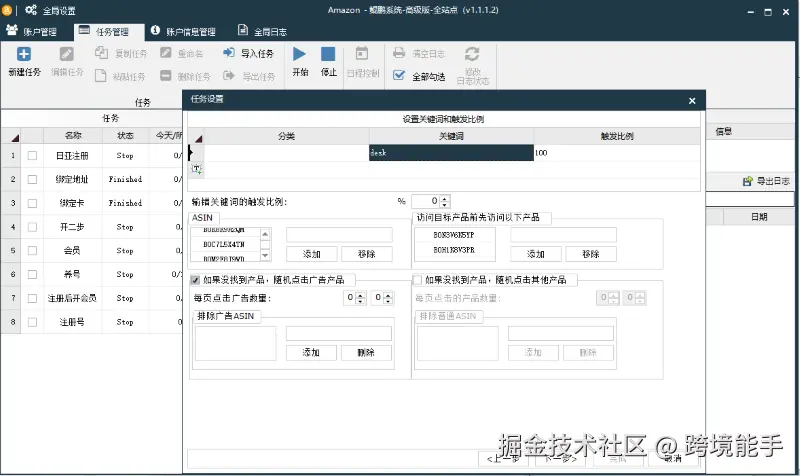Click the 触发比例 cell value 100

point(617,153)
